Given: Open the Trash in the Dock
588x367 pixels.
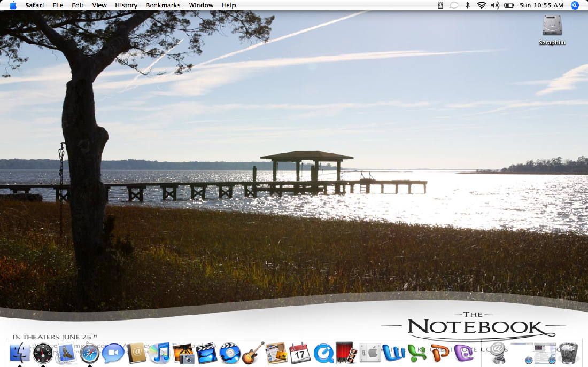Looking at the screenshot, I should pos(569,353).
